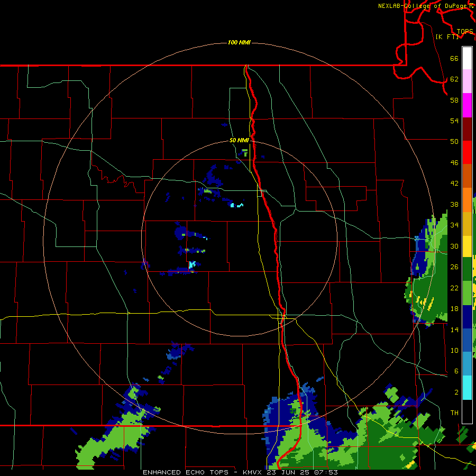The width and height of the screenshot is (476, 476).
Task: Select the light green color swatch
Action: (x=467, y=293)
